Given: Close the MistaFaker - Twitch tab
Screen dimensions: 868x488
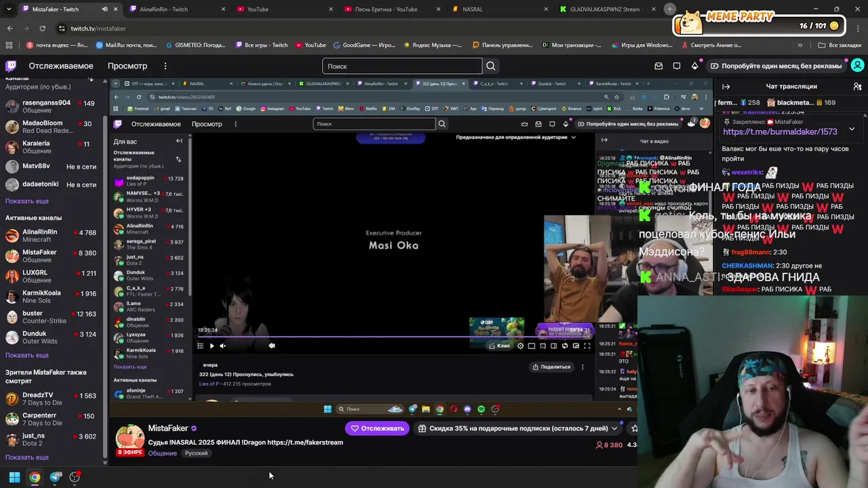Looking at the screenshot, I should (x=115, y=9).
